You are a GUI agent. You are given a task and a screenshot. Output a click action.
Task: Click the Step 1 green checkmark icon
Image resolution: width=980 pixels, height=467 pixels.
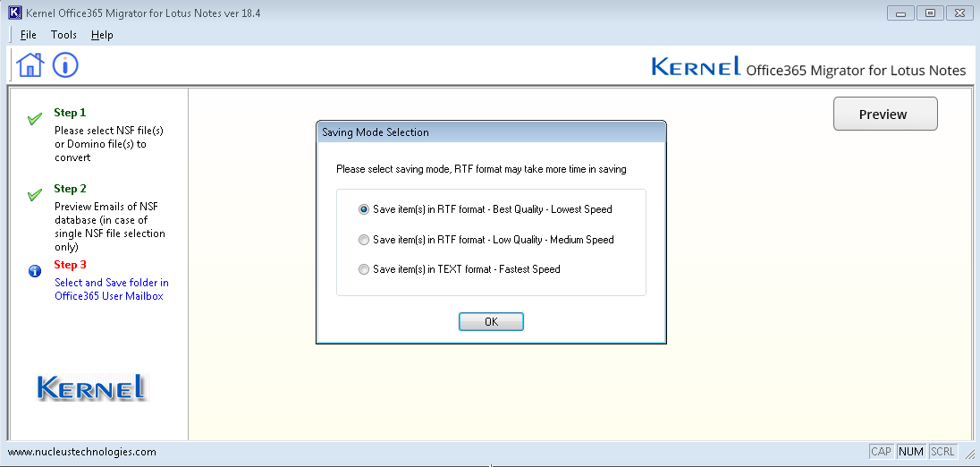(x=35, y=119)
